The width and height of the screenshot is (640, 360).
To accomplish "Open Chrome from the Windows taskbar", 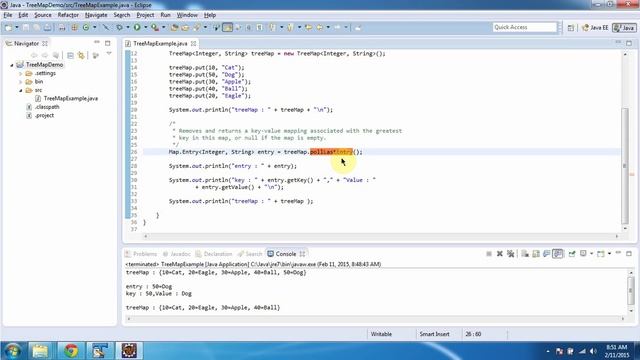I will [71, 351].
